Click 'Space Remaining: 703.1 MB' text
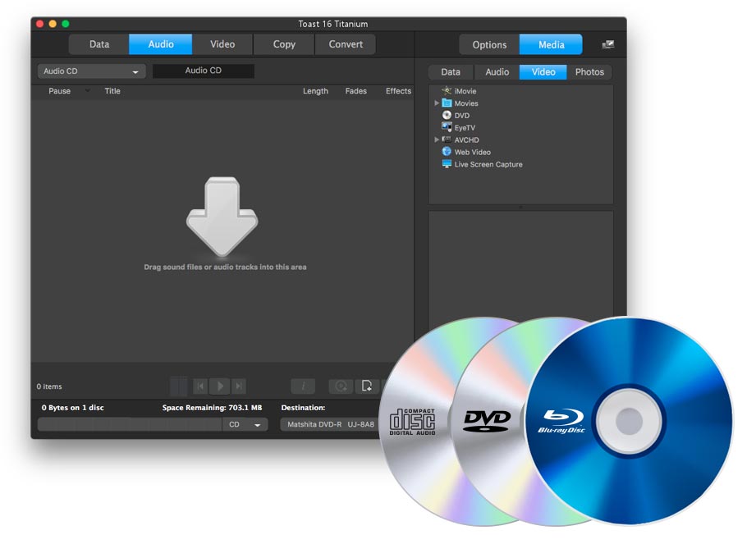Image resolution: width=756 pixels, height=544 pixels. click(212, 408)
